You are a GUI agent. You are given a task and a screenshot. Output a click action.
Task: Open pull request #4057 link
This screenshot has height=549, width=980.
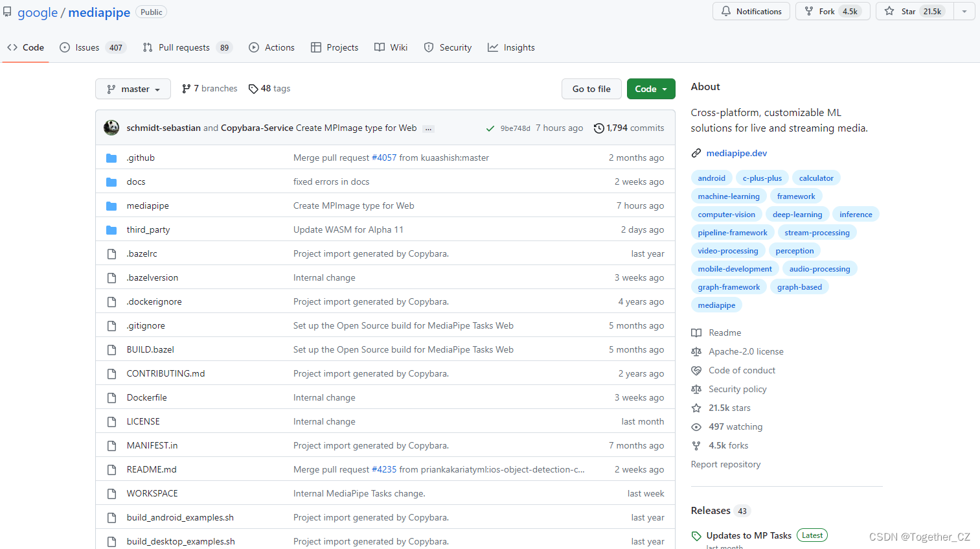tap(384, 158)
